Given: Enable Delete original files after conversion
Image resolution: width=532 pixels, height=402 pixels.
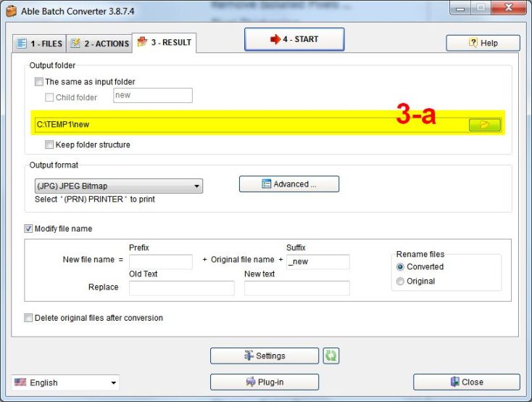Looking at the screenshot, I should [x=28, y=318].
